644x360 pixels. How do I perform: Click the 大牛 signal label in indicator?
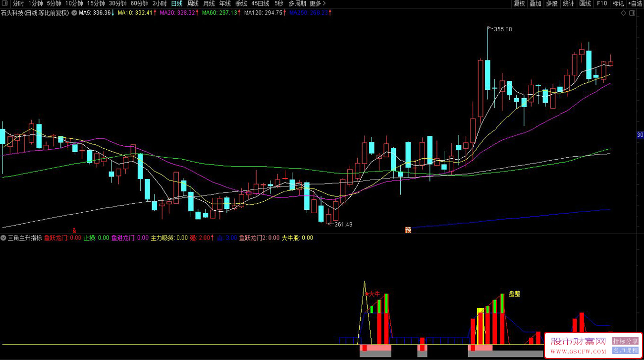374,294
